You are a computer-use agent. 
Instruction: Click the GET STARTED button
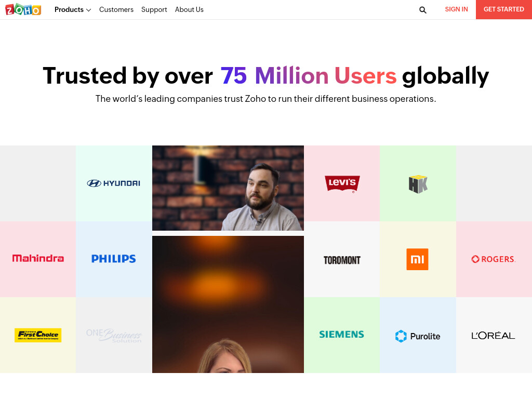(x=504, y=9)
